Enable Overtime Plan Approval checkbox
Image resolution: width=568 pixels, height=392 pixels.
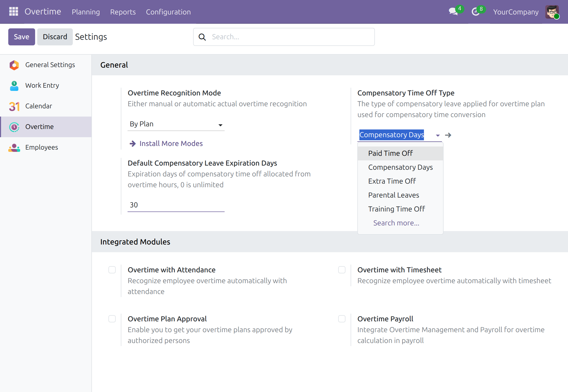[x=112, y=319]
